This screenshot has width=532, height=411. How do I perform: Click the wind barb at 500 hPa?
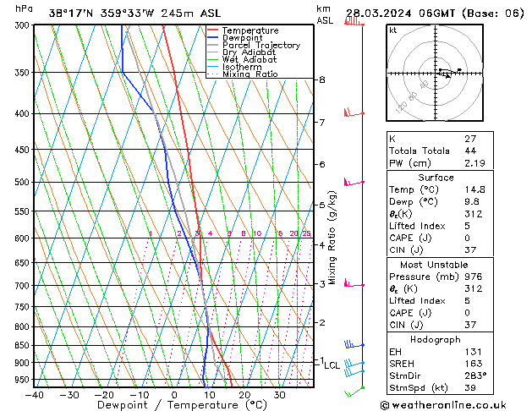354,182
